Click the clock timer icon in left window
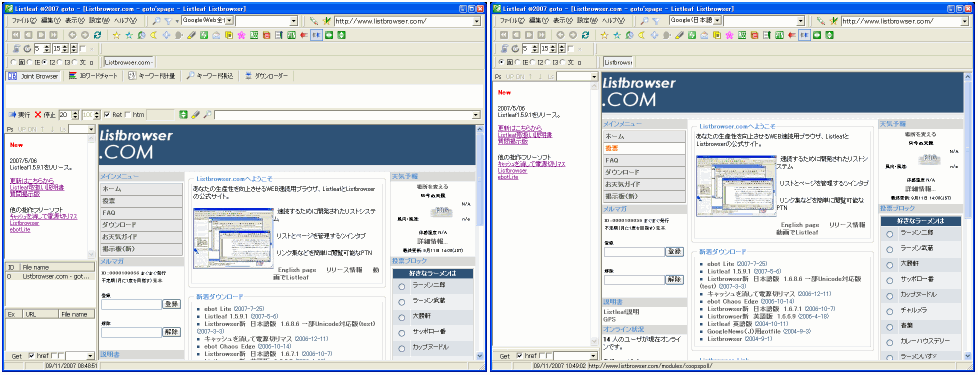 27,48
